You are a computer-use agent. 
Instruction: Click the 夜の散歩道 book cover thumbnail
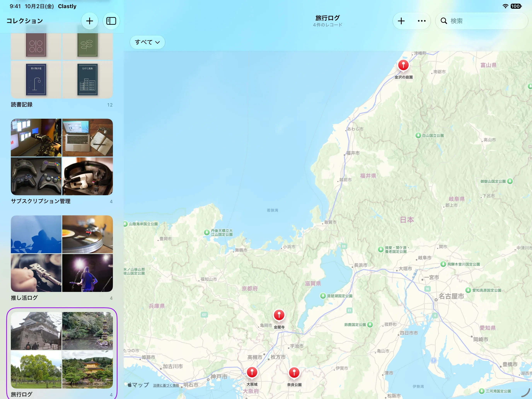click(x=36, y=80)
